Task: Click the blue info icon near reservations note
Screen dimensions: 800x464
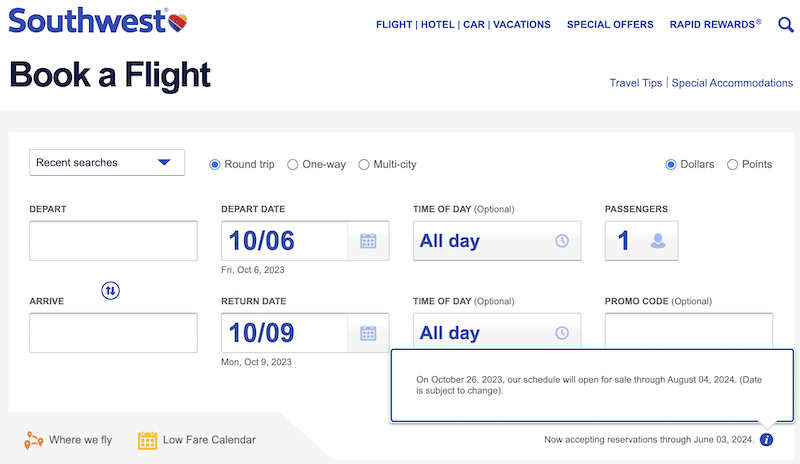Action: pyautogui.click(x=766, y=439)
